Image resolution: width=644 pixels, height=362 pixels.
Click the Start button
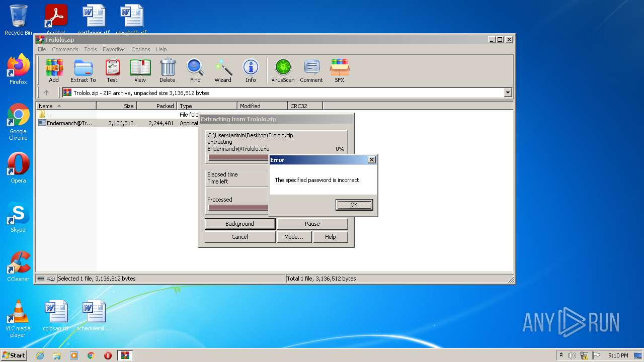(x=14, y=355)
